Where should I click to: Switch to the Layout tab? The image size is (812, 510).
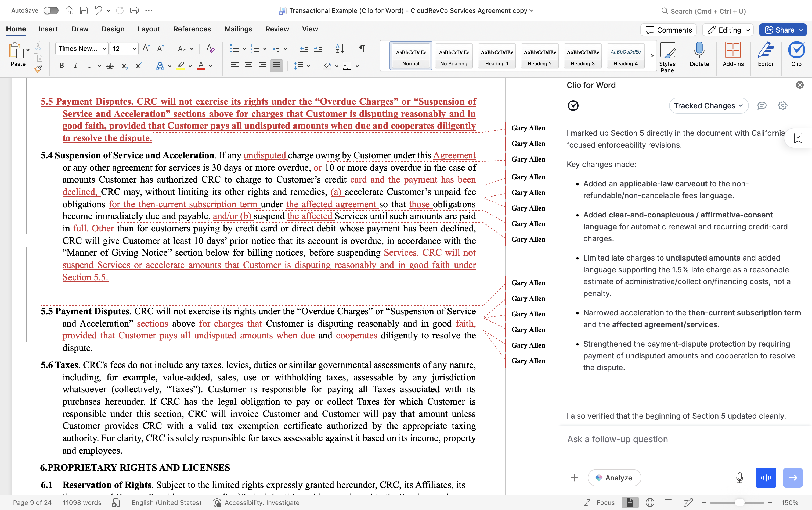click(149, 29)
